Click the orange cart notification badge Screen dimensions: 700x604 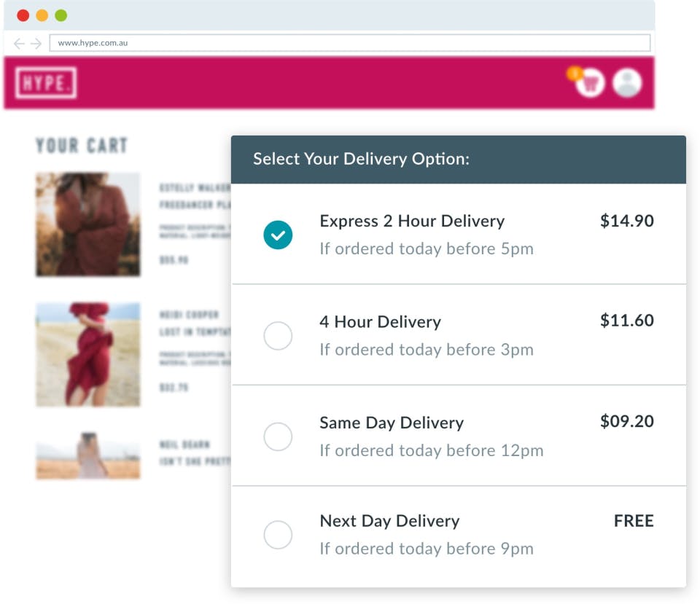pos(575,72)
